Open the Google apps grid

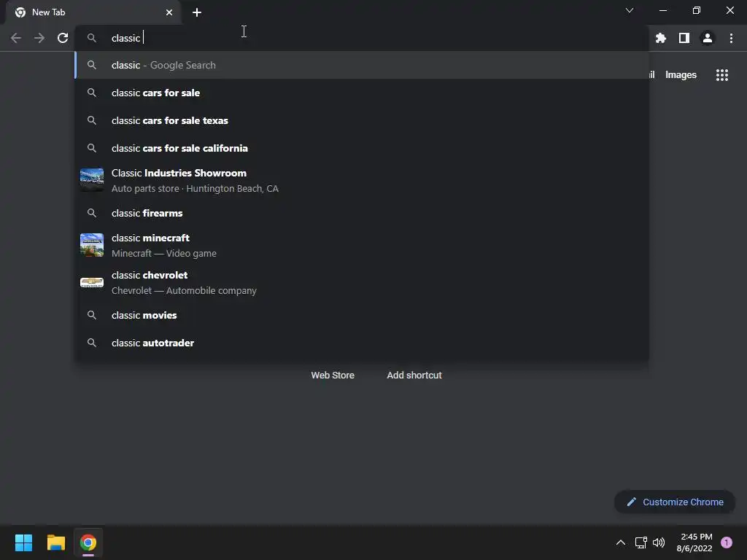(x=722, y=75)
